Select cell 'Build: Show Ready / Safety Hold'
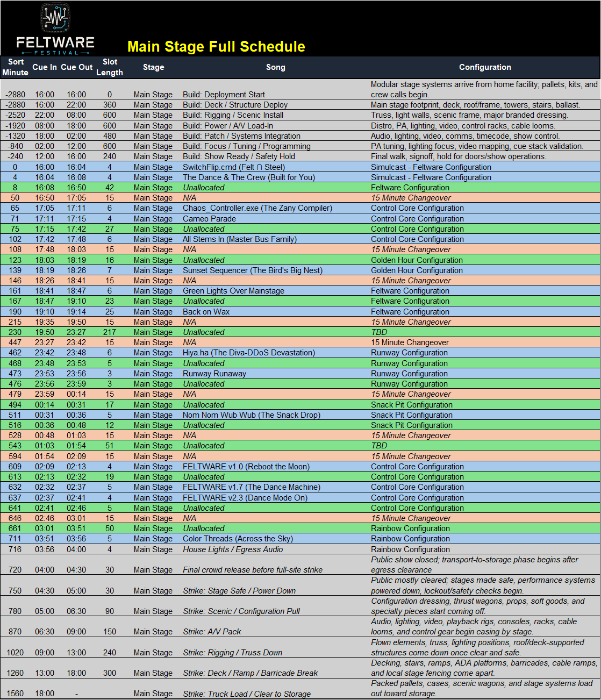This screenshot has width=601, height=700. (239, 156)
